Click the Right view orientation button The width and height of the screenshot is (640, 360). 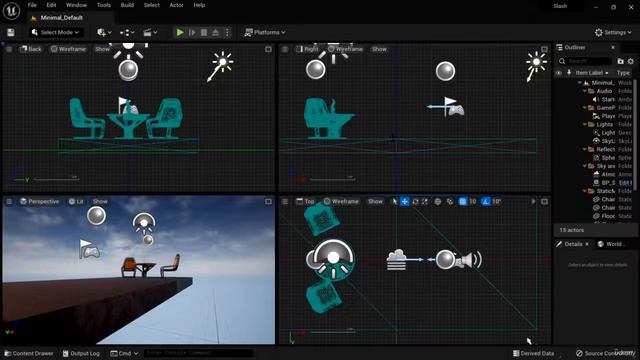pyautogui.click(x=307, y=49)
